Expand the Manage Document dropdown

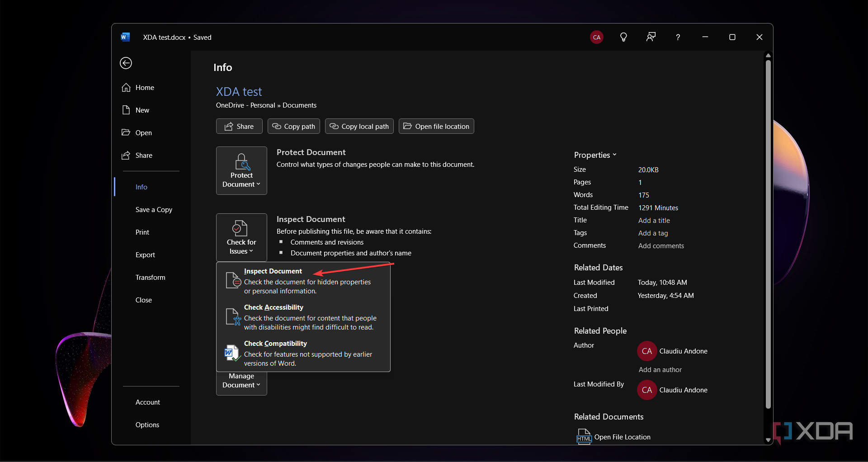point(241,383)
